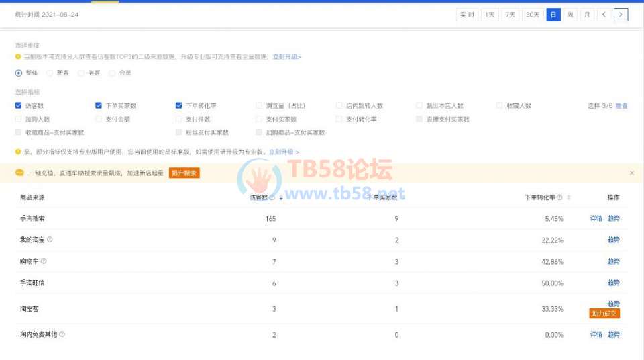The height and width of the screenshot is (360, 644).
Task: Go to next date with right arrow
Action: pos(621,15)
